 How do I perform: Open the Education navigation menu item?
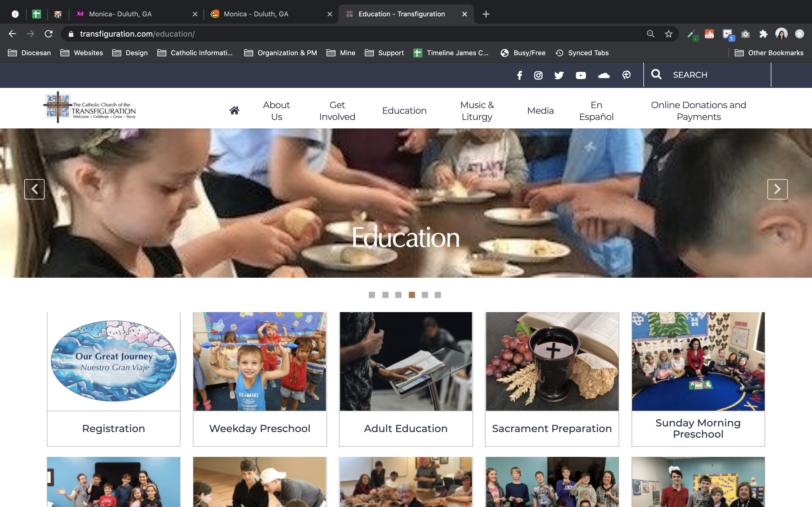tap(404, 110)
